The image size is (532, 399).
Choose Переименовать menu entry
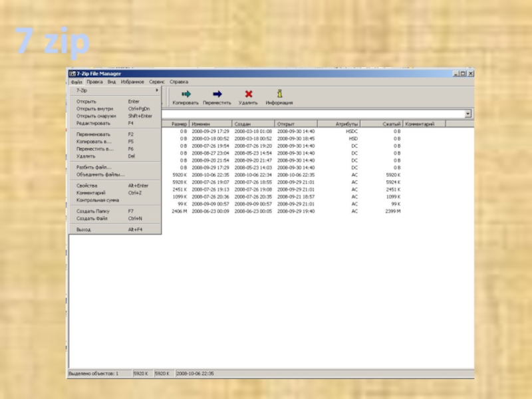tap(115, 134)
